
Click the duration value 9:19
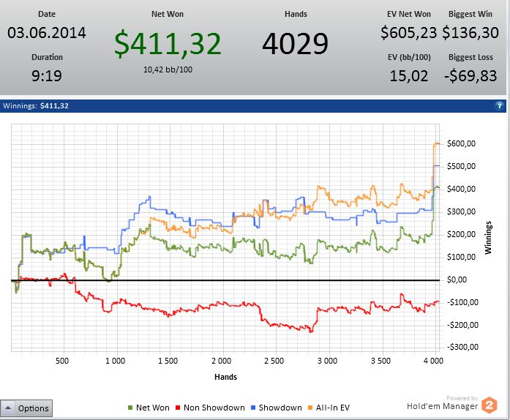point(47,76)
